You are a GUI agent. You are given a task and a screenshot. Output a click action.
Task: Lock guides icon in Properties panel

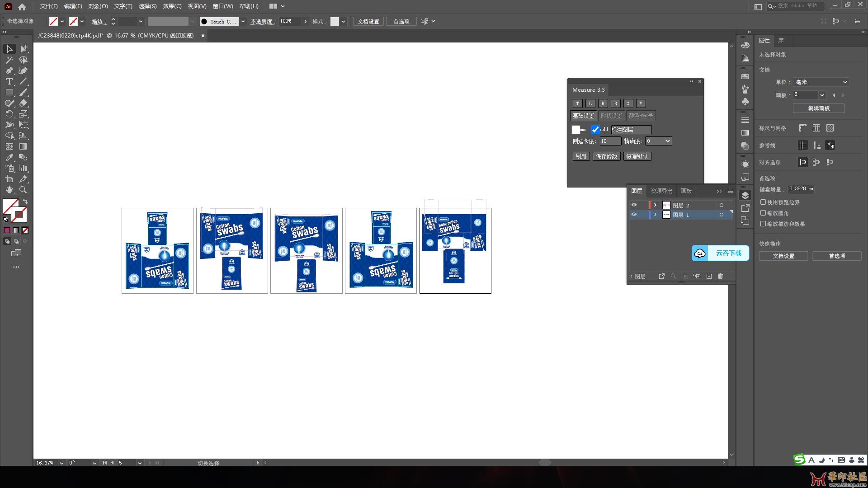pos(816,145)
